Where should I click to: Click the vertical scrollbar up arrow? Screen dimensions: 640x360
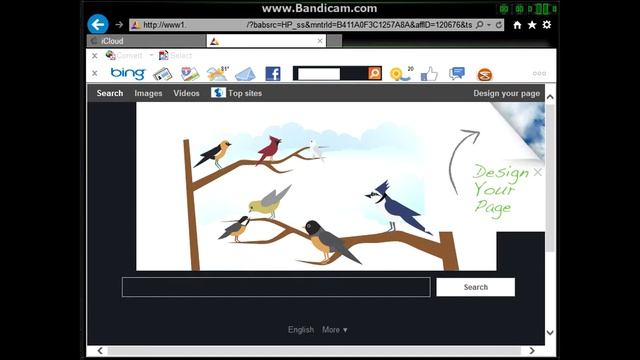pos(550,97)
